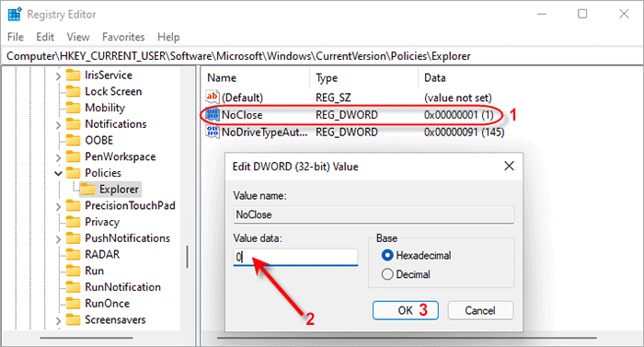Select the RADAR tree label
Screen dimensions: 644x347
[x=102, y=254]
